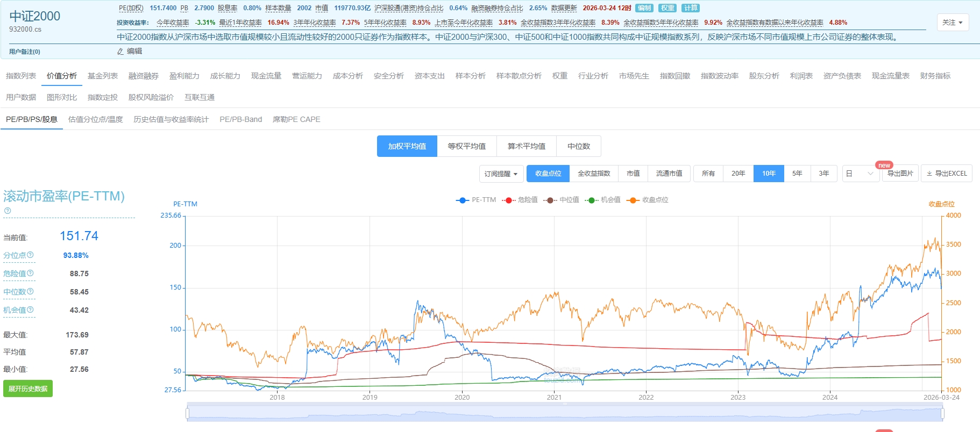
Task: Click the 151.74 current value
Action: tap(79, 236)
